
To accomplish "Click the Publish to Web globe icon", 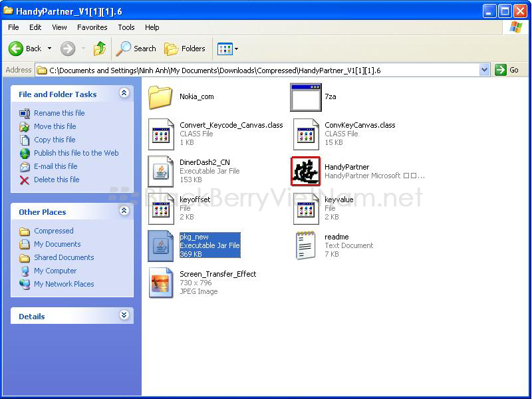I will pyautogui.click(x=25, y=154).
